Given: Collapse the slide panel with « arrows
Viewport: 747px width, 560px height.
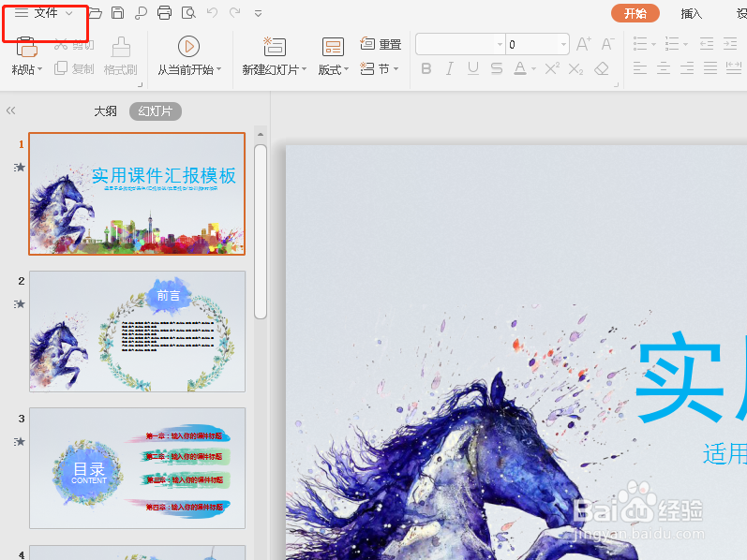Looking at the screenshot, I should tap(10, 111).
